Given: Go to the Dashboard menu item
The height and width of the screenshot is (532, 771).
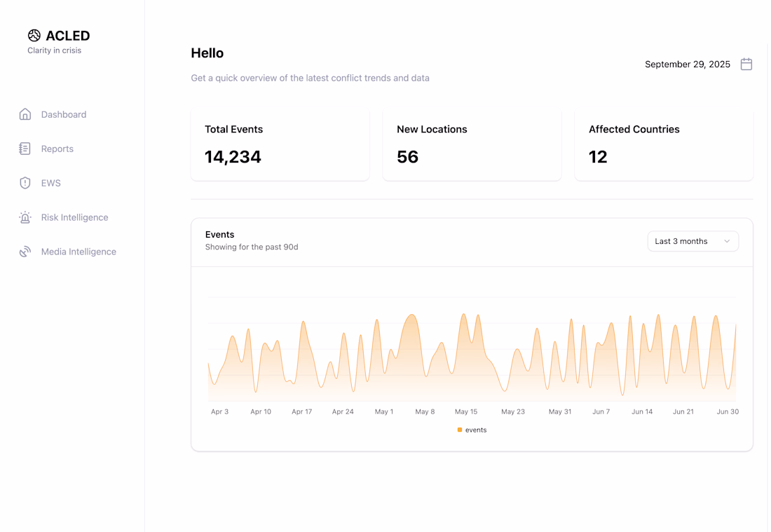Looking at the screenshot, I should [64, 114].
